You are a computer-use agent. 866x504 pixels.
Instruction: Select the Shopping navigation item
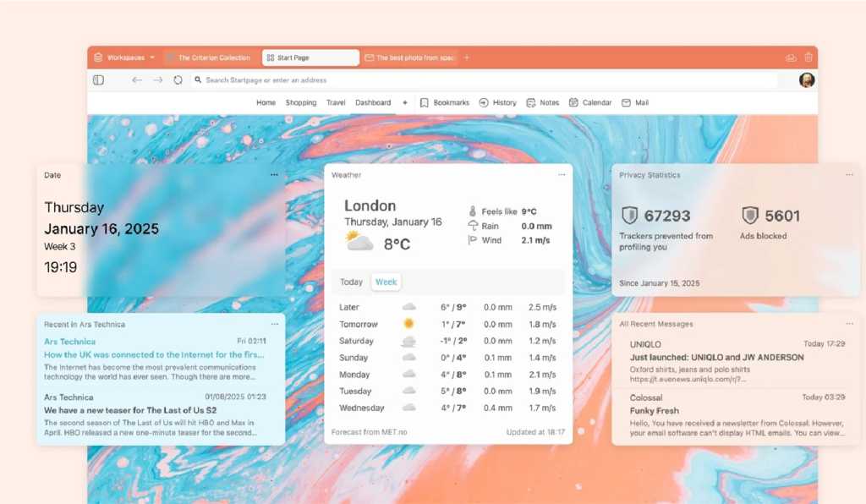click(x=301, y=102)
